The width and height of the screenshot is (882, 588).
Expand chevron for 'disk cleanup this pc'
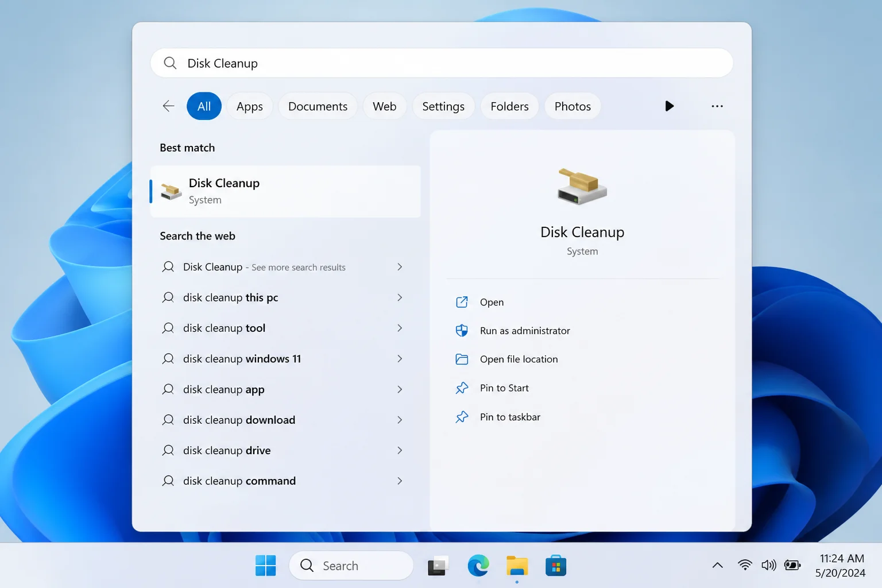coord(400,297)
